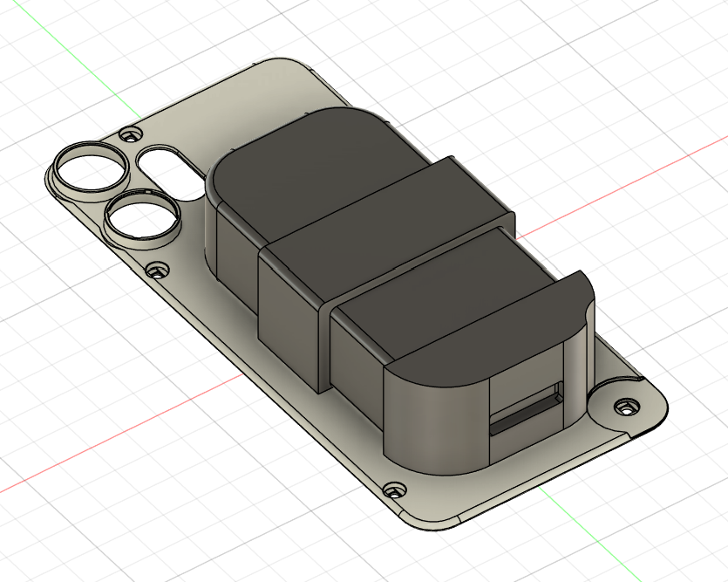Image resolution: width=728 pixels, height=582 pixels.
Task: Select the screw hole above the camera rings
Action: [x=130, y=135]
